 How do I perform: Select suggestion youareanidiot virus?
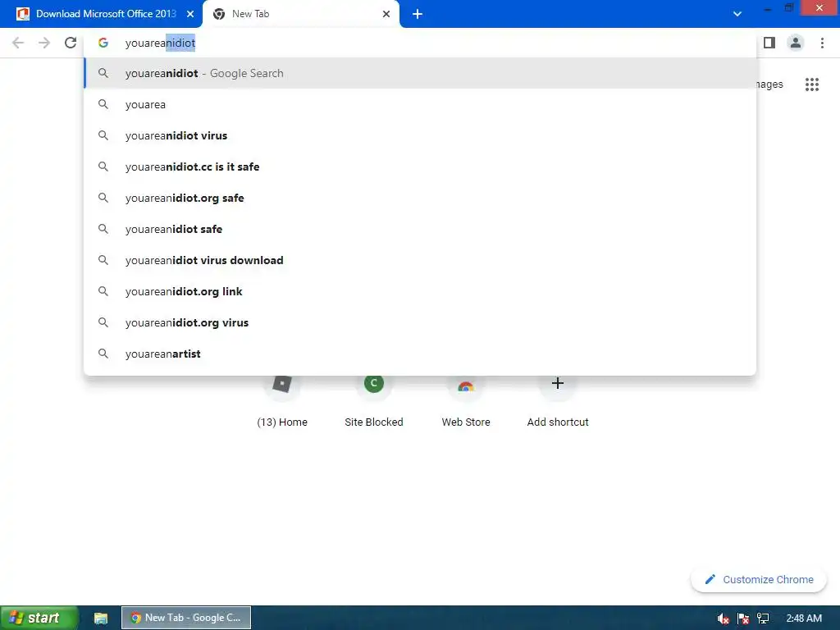click(x=420, y=135)
